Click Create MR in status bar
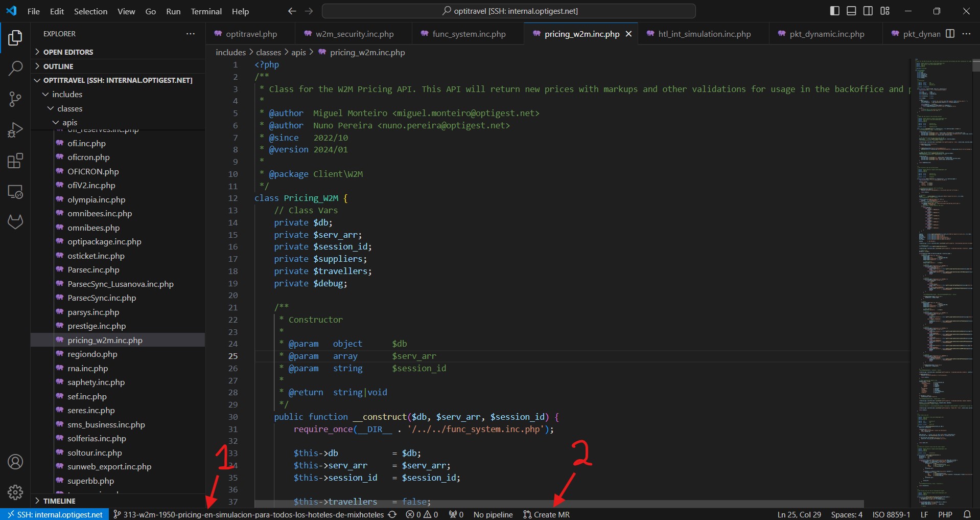 [546, 514]
